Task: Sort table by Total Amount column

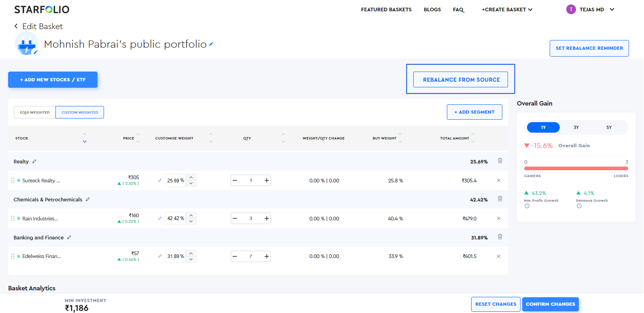Action: [473, 138]
